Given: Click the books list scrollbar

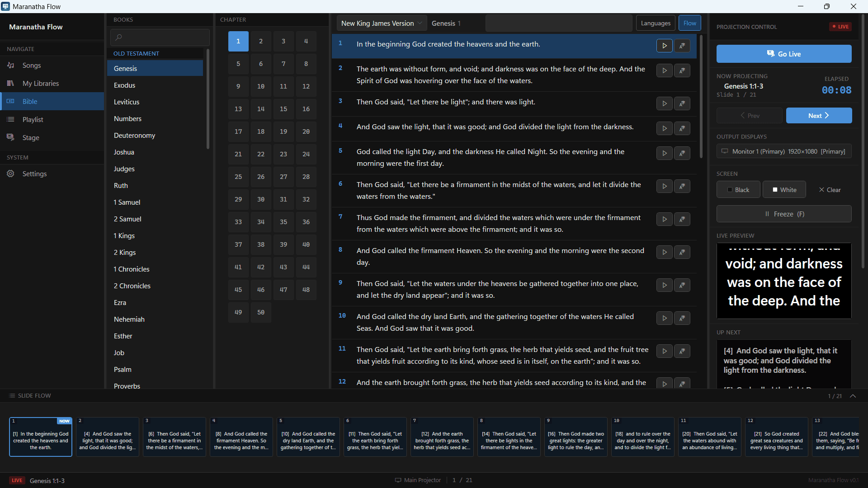Looking at the screenshot, I should pyautogui.click(x=208, y=99).
